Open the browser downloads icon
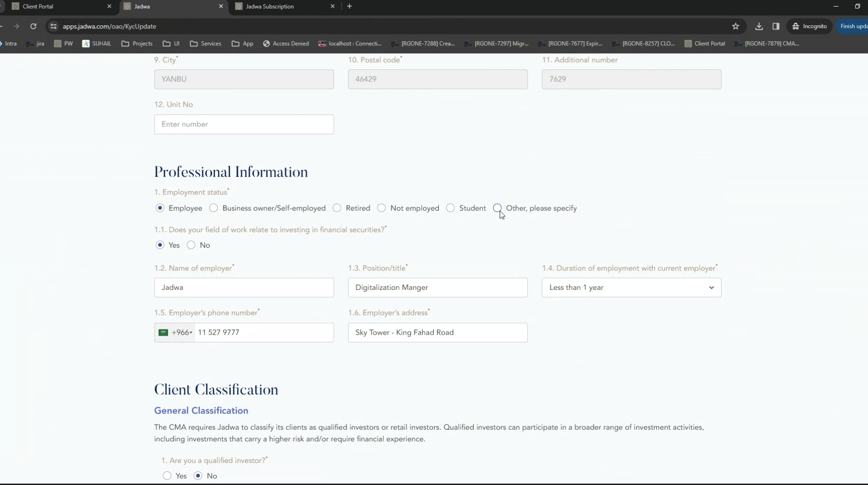 click(x=759, y=26)
